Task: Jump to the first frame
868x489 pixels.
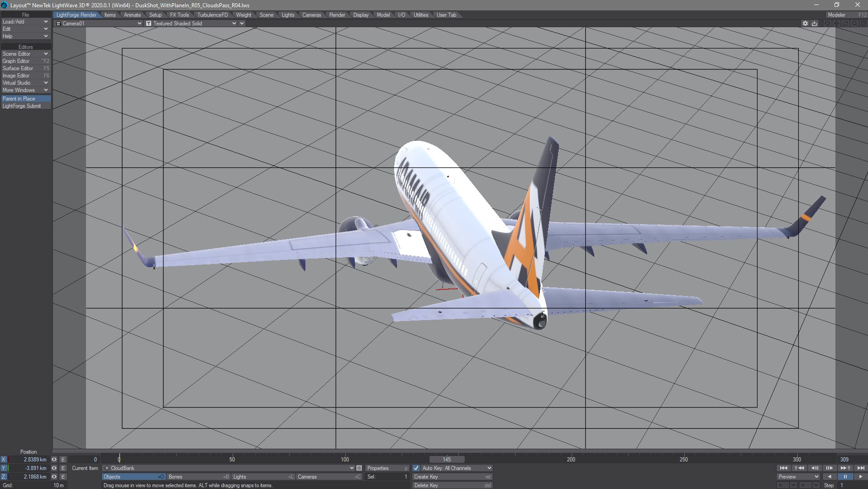Action: coord(783,468)
